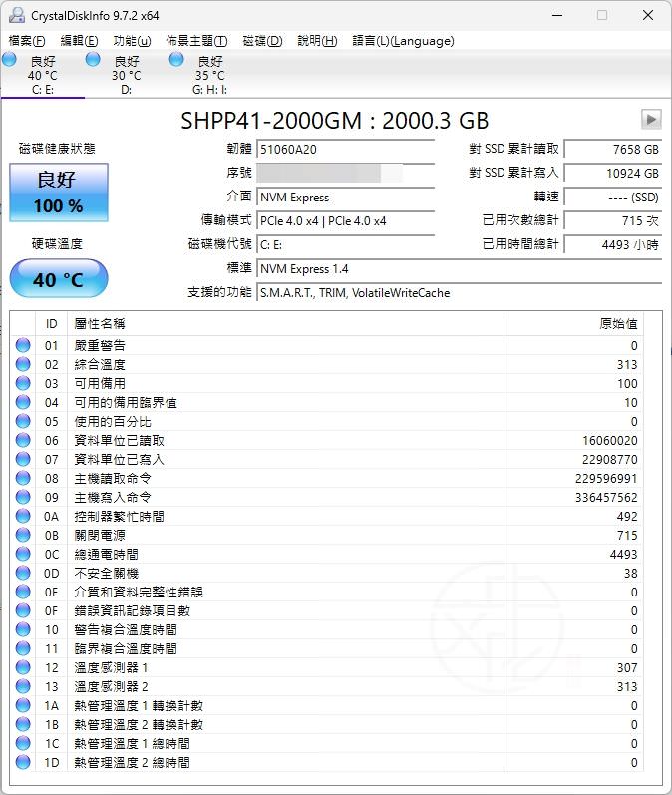Select the G: H: I: disk status orb
This screenshot has width=672, height=795.
pyautogui.click(x=176, y=60)
